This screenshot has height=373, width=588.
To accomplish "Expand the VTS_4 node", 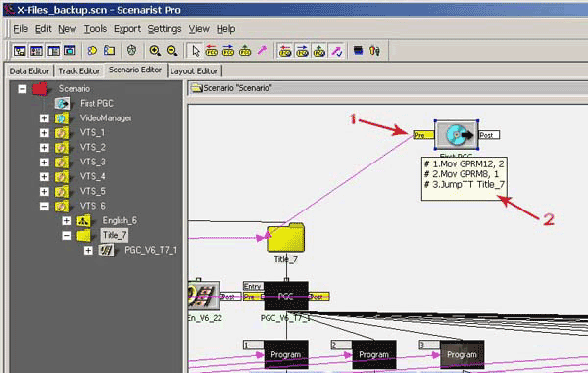I will coord(44,177).
